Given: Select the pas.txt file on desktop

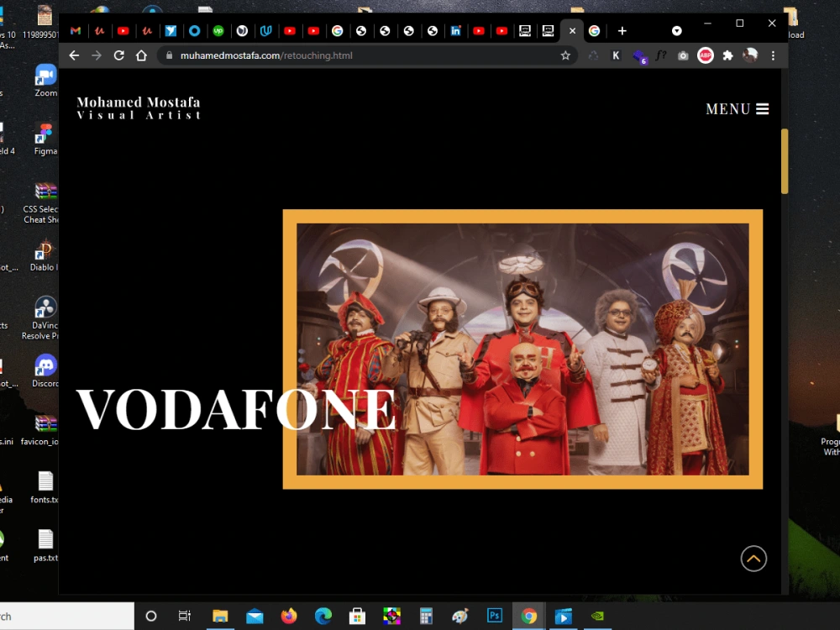Looking at the screenshot, I should [45, 545].
